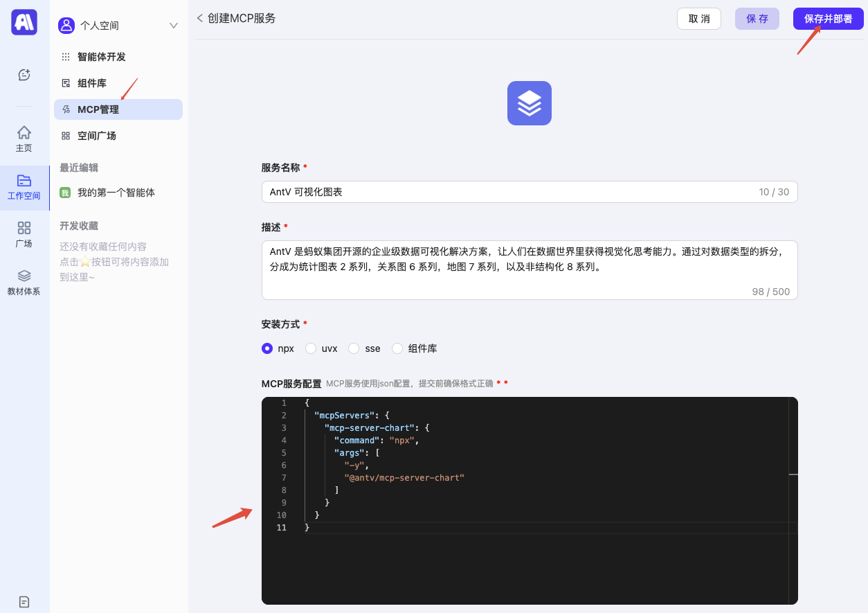This screenshot has height=613, width=868.
Task: Click the green icon beside 我的第一个智能体
Action: click(x=65, y=193)
